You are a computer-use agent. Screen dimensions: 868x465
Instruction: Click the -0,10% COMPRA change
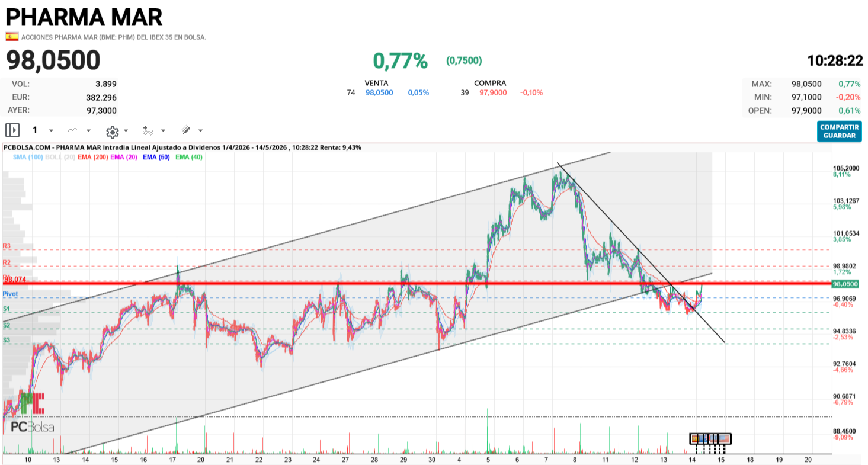click(531, 92)
